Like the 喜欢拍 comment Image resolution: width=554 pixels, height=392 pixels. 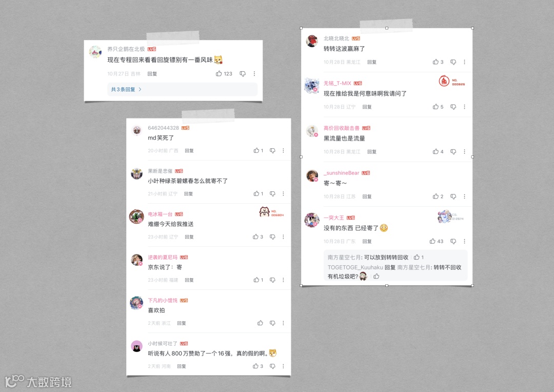tap(260, 323)
